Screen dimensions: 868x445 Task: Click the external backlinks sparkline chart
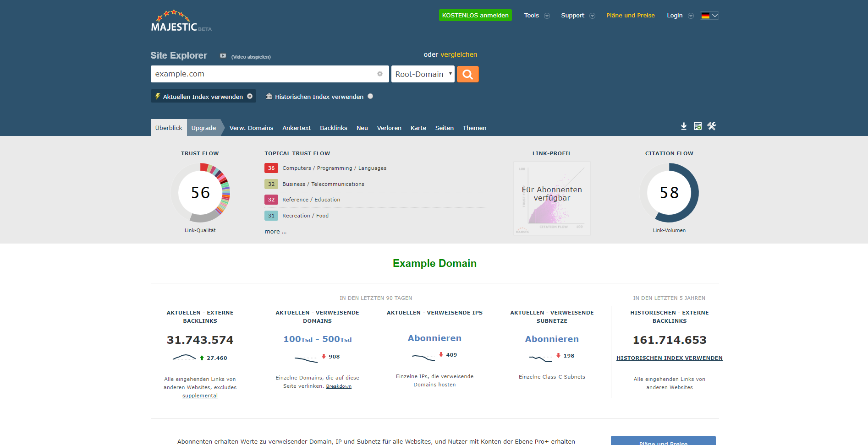pos(184,357)
